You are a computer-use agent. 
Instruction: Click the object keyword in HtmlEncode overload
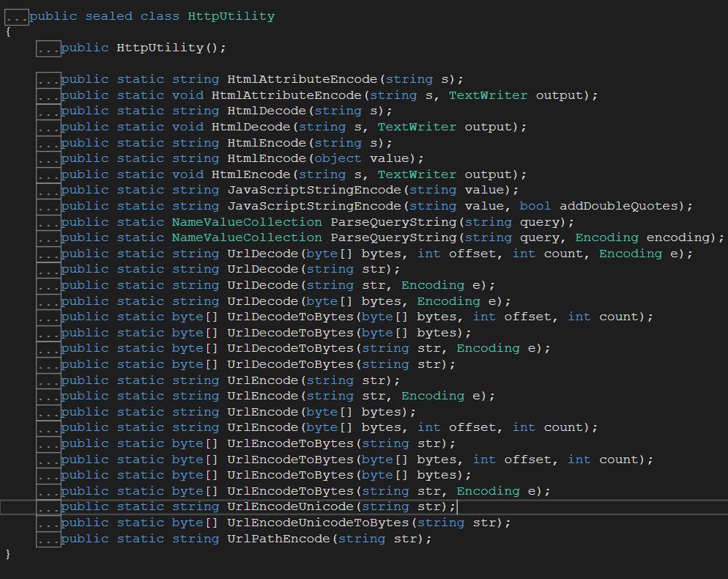338,158
